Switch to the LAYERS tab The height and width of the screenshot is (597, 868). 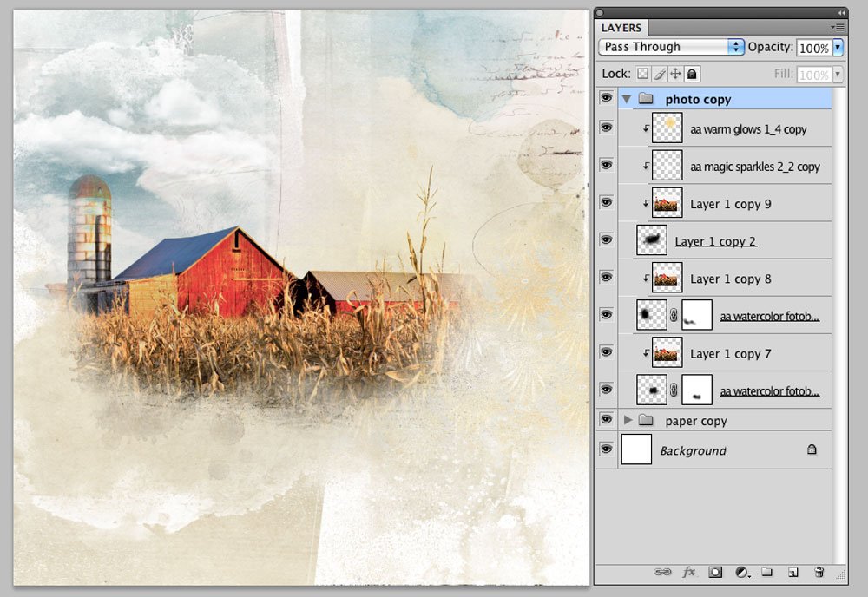[x=621, y=28]
